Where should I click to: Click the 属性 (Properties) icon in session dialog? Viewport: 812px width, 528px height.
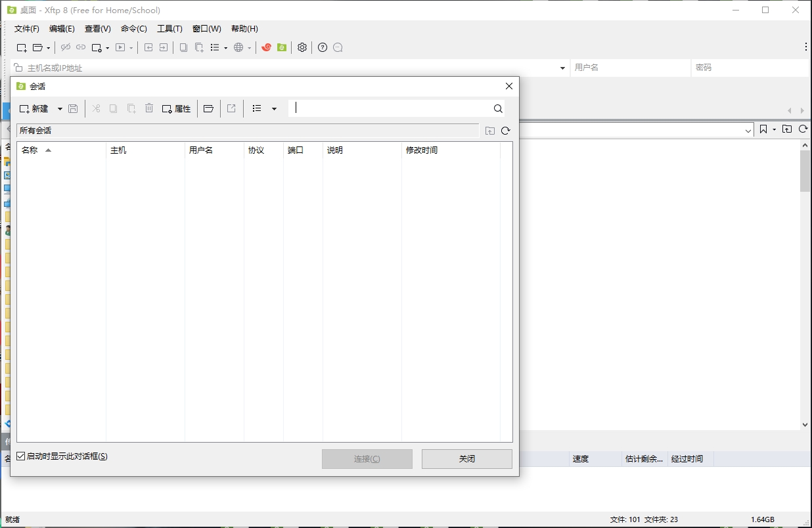click(176, 108)
